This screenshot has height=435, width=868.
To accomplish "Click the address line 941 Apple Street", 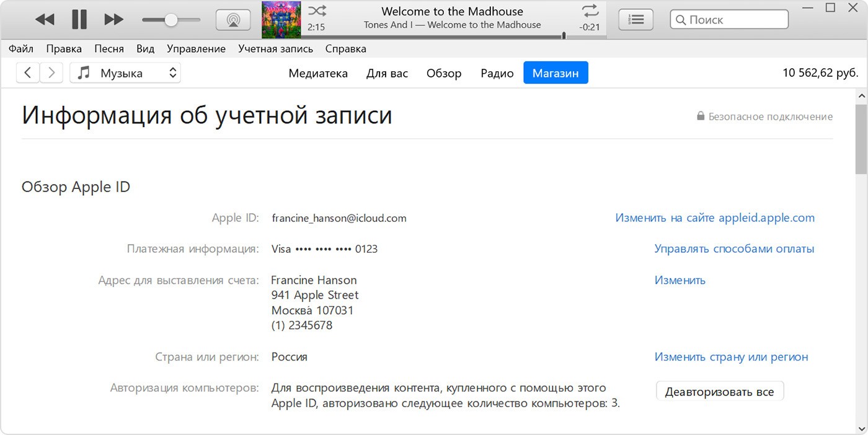I will (x=315, y=295).
